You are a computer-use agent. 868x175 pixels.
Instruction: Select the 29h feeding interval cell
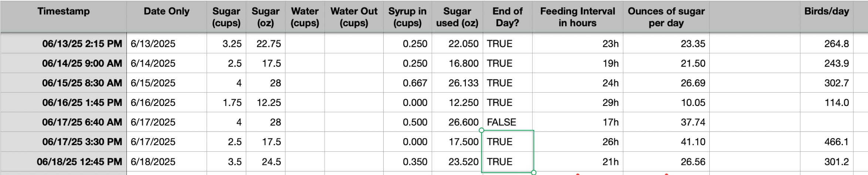click(x=577, y=103)
